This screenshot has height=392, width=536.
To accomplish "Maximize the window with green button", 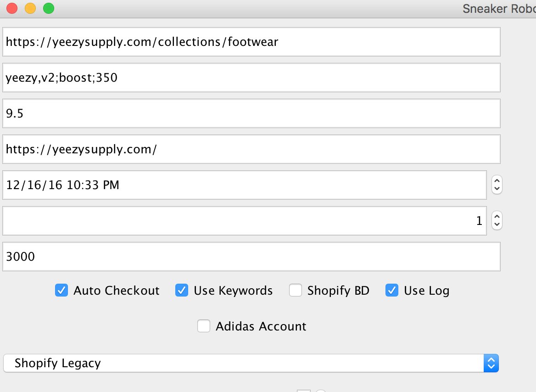I will 49,8.
